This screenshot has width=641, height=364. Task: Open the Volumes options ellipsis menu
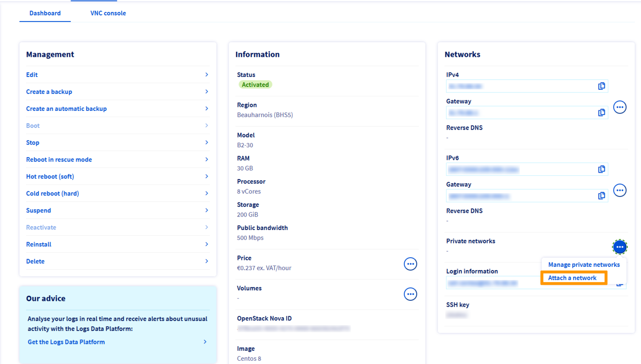point(410,294)
